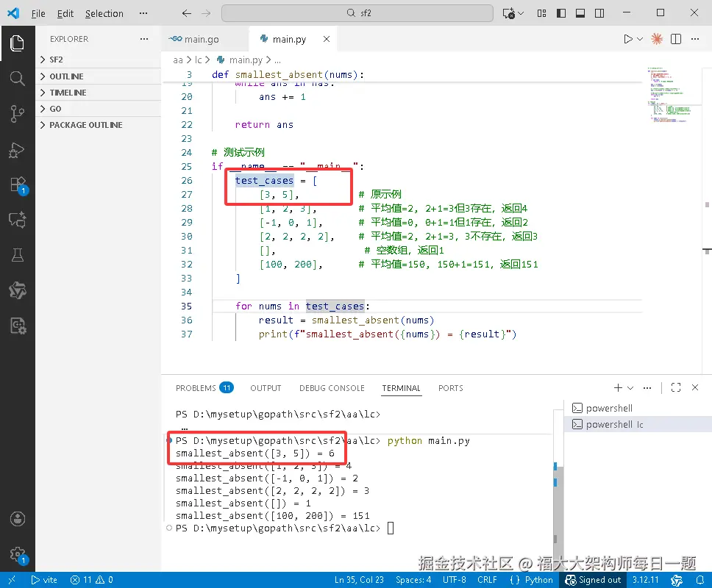
Task: Select the powershell lc terminal
Action: tap(638, 424)
